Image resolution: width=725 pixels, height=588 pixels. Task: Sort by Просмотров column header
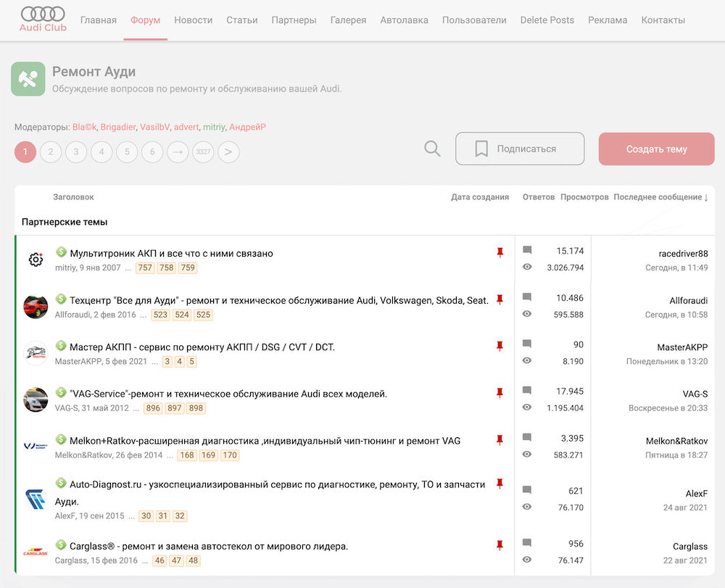coord(584,197)
